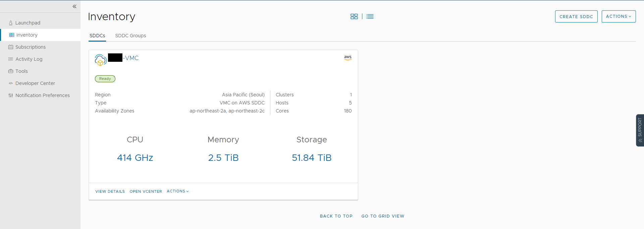This screenshot has width=644, height=229.
Task: Click the Launchpad rocket icon
Action: coord(11,23)
